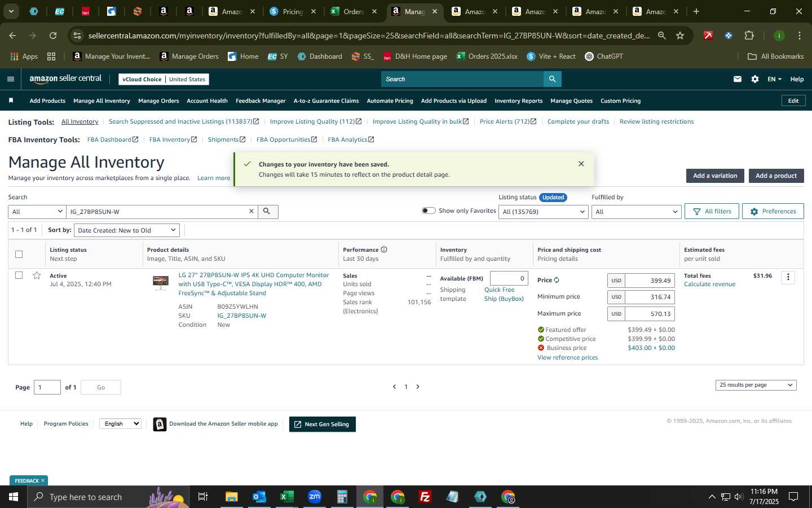
Task: Bookmark this page with the star icon
Action: (x=680, y=36)
